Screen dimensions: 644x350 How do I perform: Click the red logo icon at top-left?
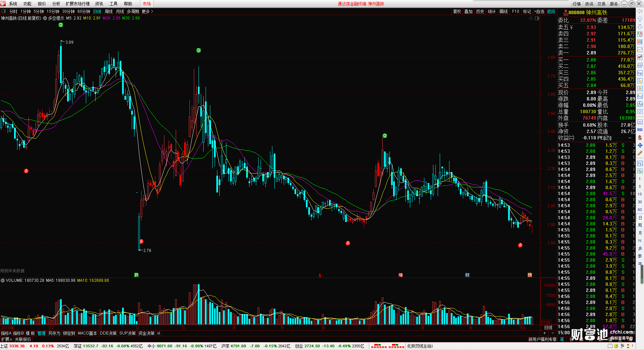[3, 4]
